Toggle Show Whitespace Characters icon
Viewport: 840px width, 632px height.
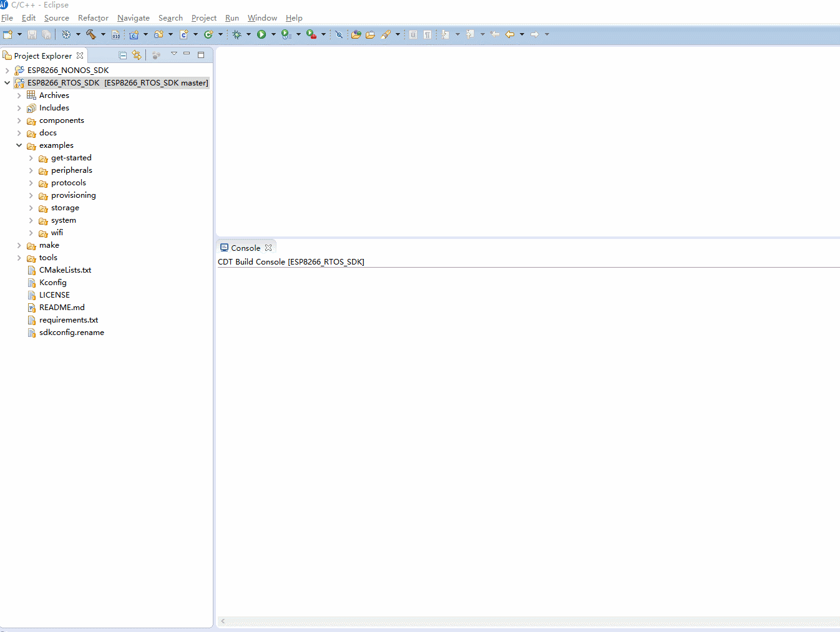click(427, 34)
